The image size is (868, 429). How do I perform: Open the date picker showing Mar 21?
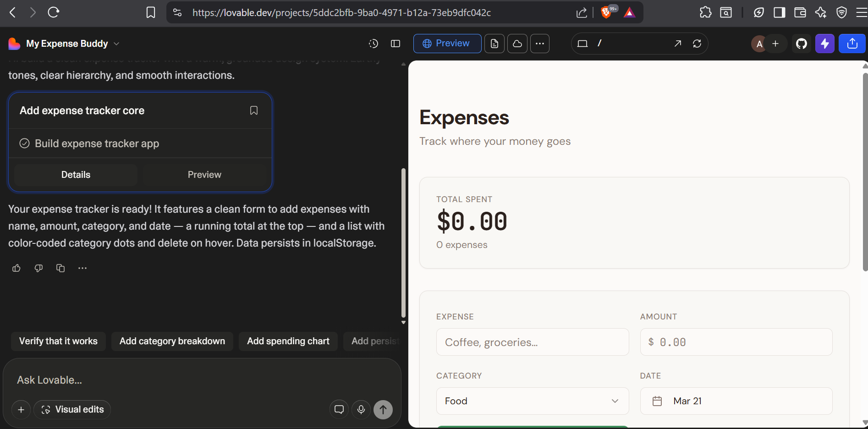click(x=736, y=401)
